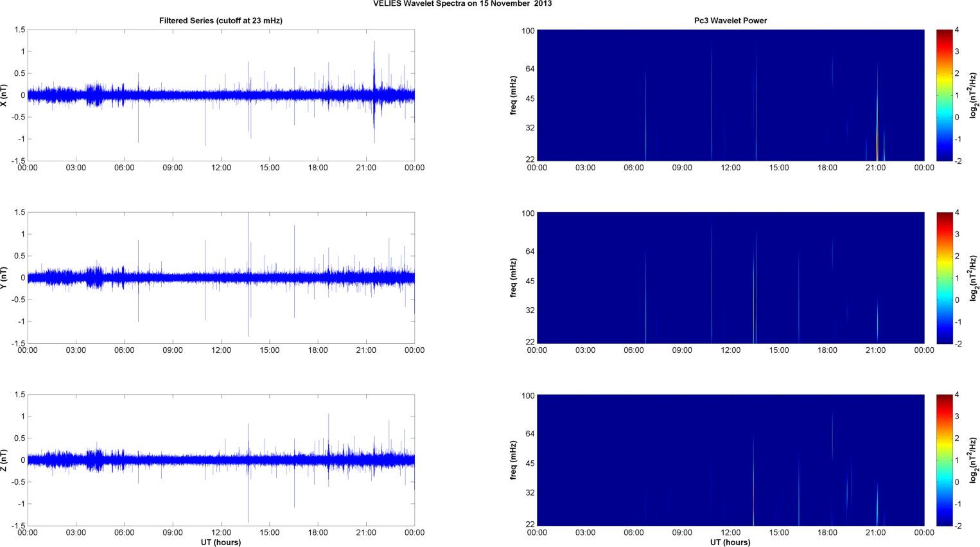Image resolution: width=980 pixels, height=547 pixels.
Task: Click the '45' frequency tick of the middle spectrogram
Action: (530, 281)
